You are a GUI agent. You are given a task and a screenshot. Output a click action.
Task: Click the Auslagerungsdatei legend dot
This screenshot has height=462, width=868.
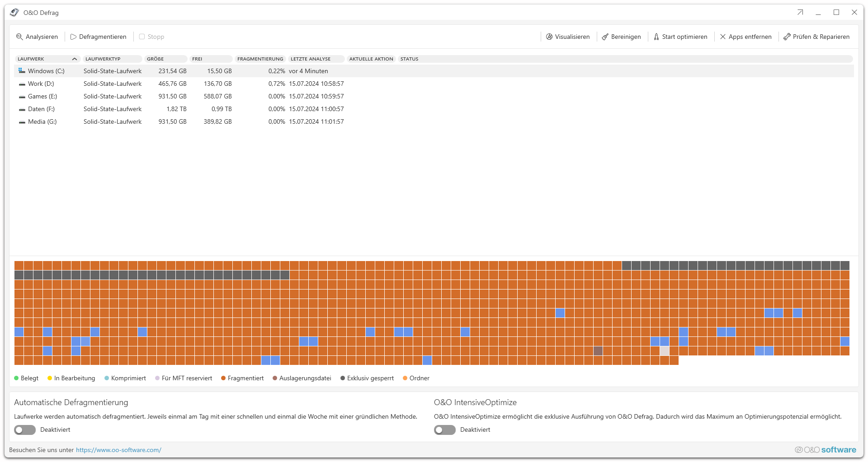tap(275, 378)
